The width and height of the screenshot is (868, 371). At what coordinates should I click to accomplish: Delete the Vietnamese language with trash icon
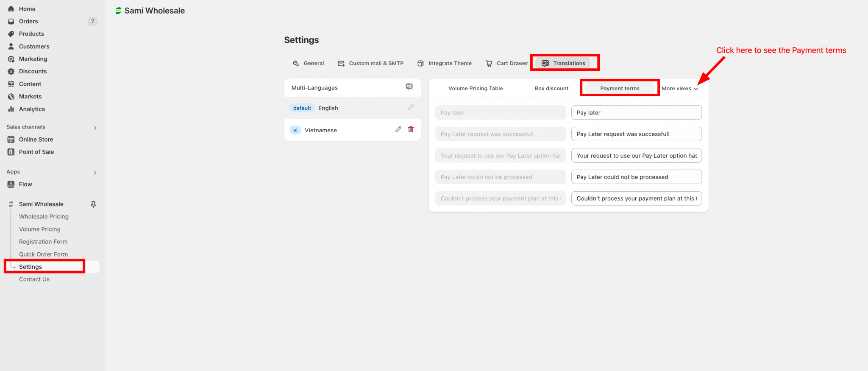(411, 129)
